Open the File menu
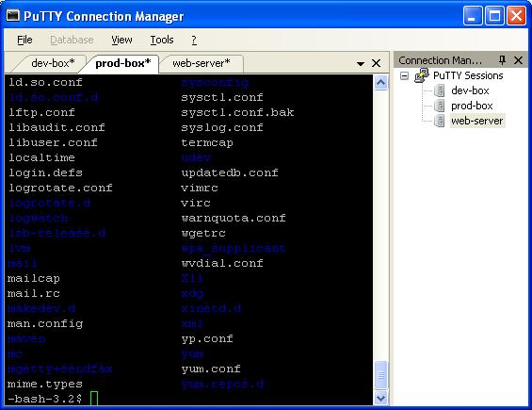532x410 pixels. pos(24,40)
